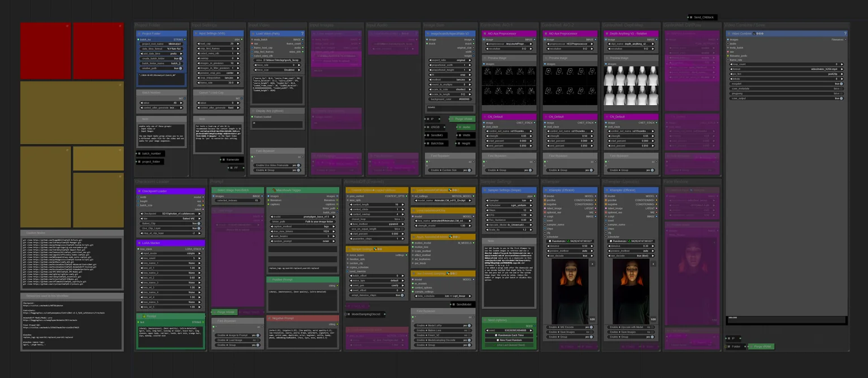Click Randomize Each Time button

pos(509,335)
